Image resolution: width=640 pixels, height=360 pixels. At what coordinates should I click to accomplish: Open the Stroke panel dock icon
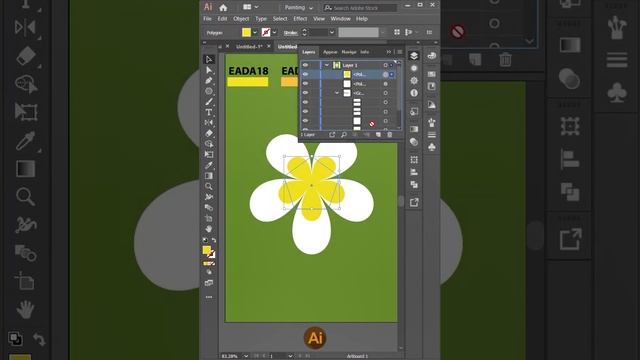pos(432,134)
